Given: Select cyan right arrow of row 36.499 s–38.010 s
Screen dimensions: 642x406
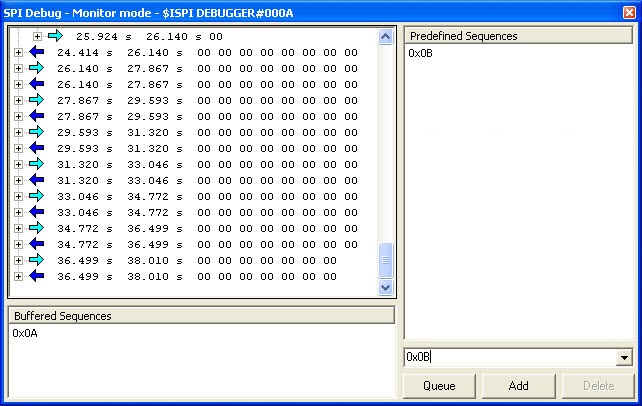Looking at the screenshot, I should click(37, 260).
